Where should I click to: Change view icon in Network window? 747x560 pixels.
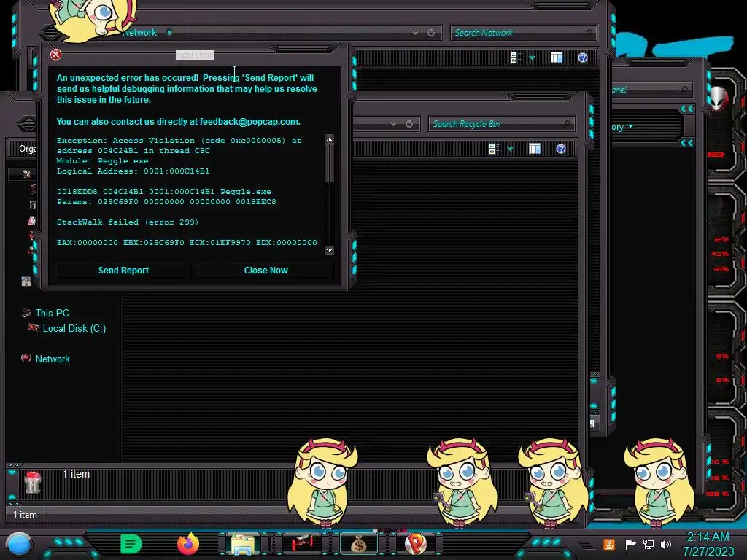(516, 58)
